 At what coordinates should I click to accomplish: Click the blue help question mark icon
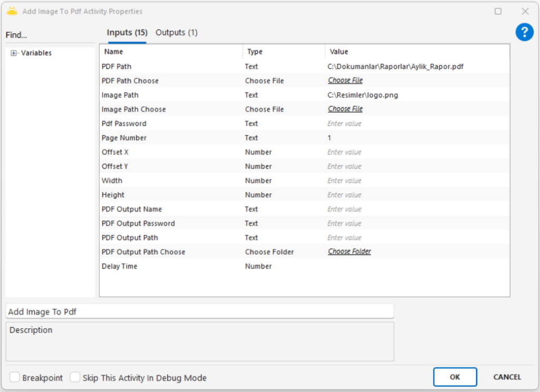524,33
